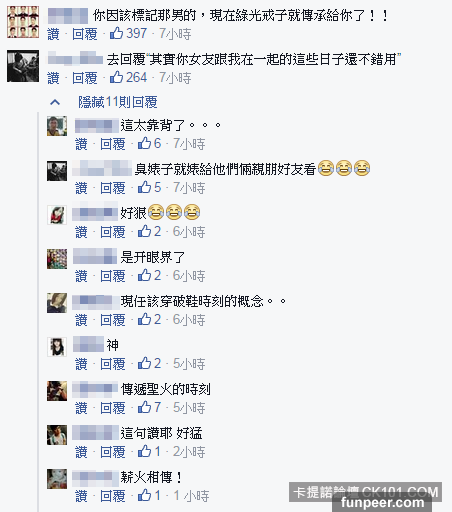Viewport: 452px width, 512px height.
Task: Collapse replies with the 隱藏11則回覆 chevron
Action: click(55, 102)
